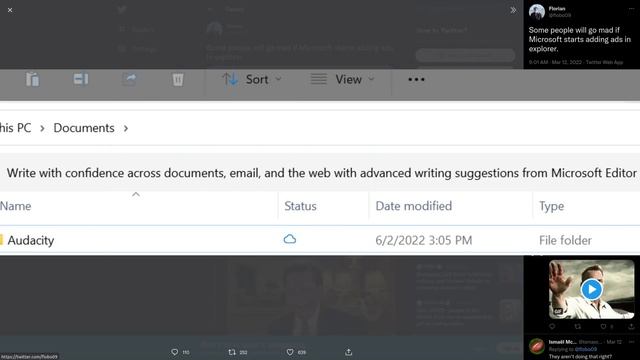Click the date 6/2/2022 3:05 PM cell
The width and height of the screenshot is (640, 360).
424,240
